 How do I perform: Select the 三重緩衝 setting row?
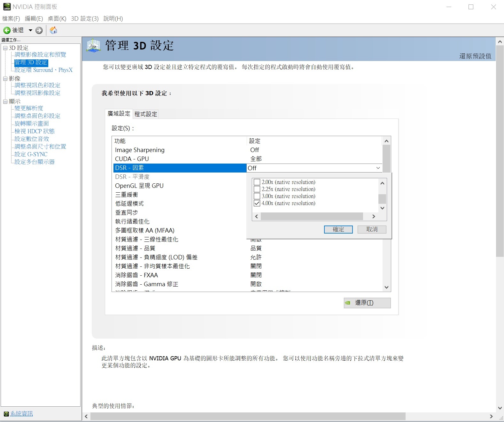coord(180,195)
